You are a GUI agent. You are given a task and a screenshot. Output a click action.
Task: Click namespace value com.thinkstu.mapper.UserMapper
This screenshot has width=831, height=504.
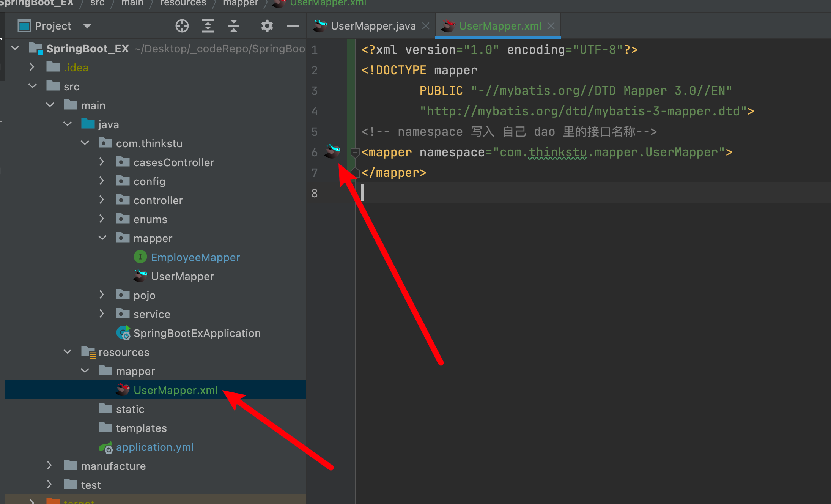609,152
